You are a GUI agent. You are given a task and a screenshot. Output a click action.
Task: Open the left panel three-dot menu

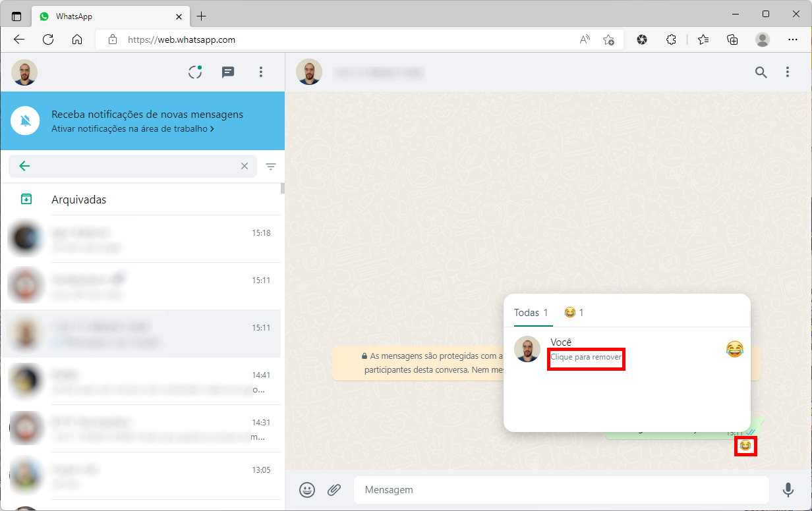pyautogui.click(x=261, y=72)
